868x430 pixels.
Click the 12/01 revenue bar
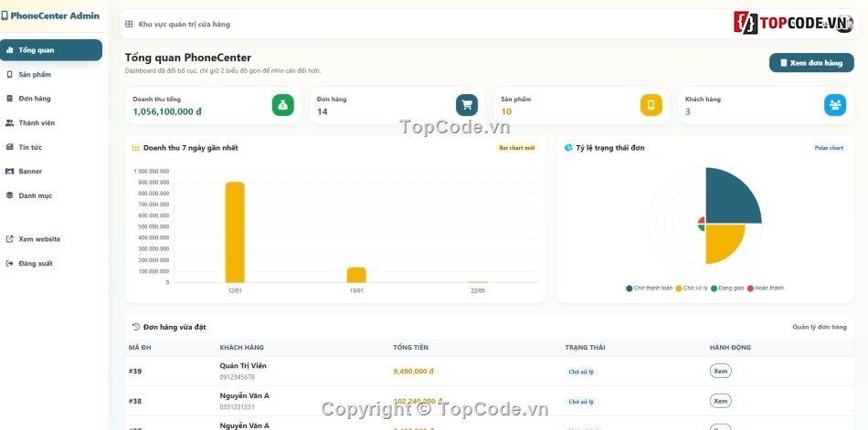[x=235, y=233]
